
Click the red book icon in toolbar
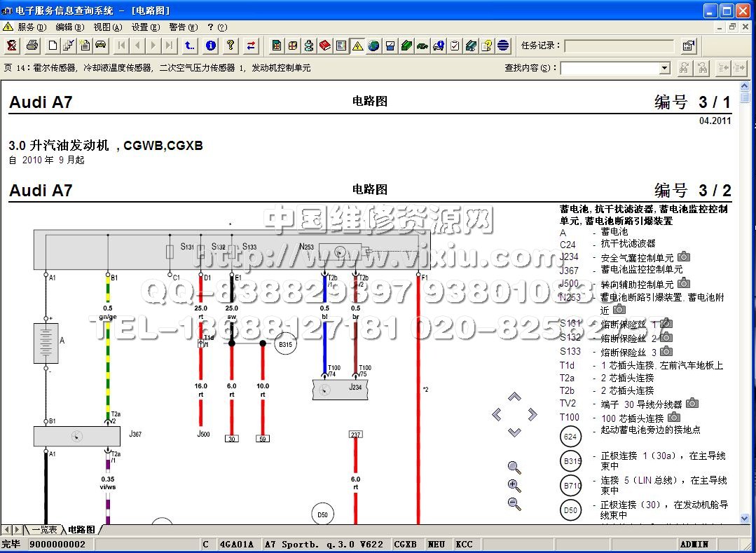325,46
